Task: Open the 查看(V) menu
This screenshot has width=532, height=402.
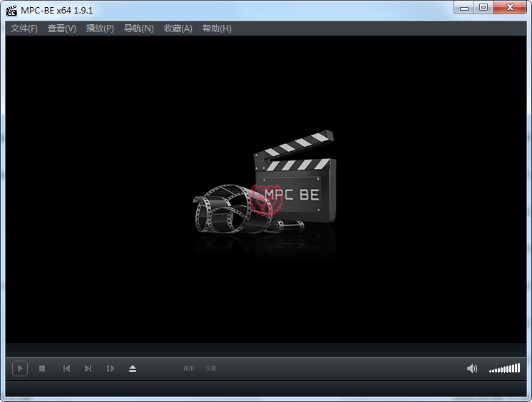Action: (62, 29)
